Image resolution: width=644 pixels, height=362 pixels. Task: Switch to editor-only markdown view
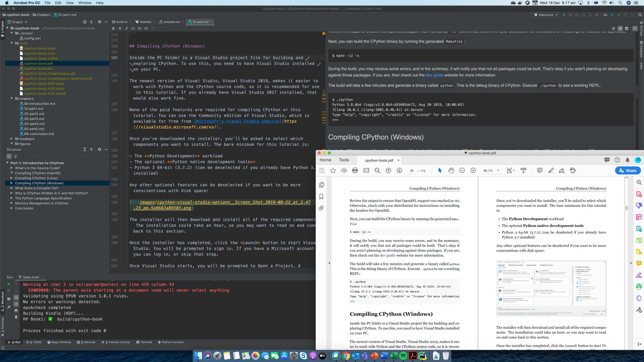[613, 28]
